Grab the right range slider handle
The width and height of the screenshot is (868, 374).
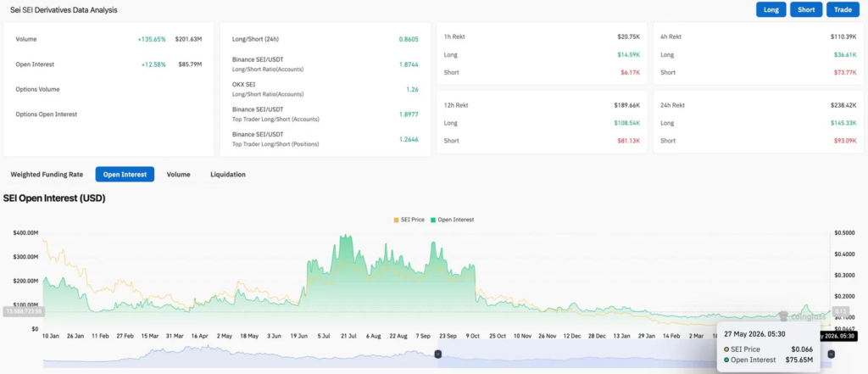tap(831, 354)
